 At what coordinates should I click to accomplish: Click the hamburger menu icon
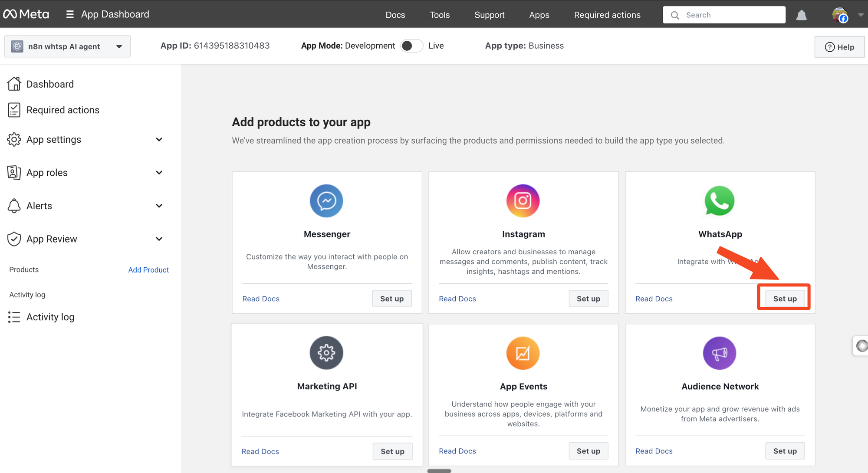coord(69,14)
